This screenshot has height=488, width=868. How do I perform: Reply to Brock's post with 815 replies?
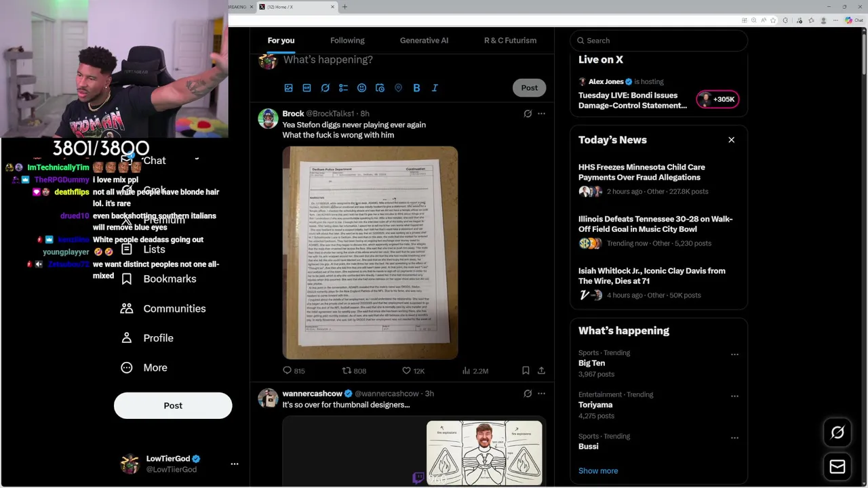294,371
